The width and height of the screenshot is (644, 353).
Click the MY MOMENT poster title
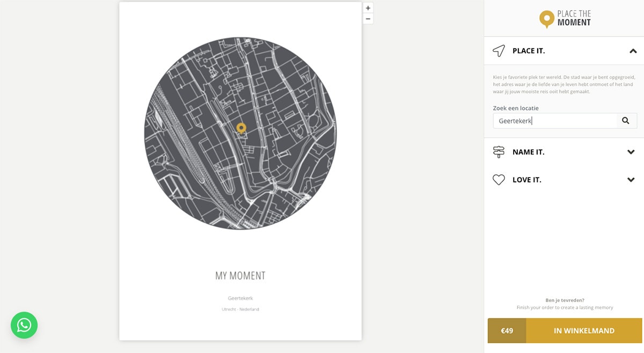tap(240, 276)
